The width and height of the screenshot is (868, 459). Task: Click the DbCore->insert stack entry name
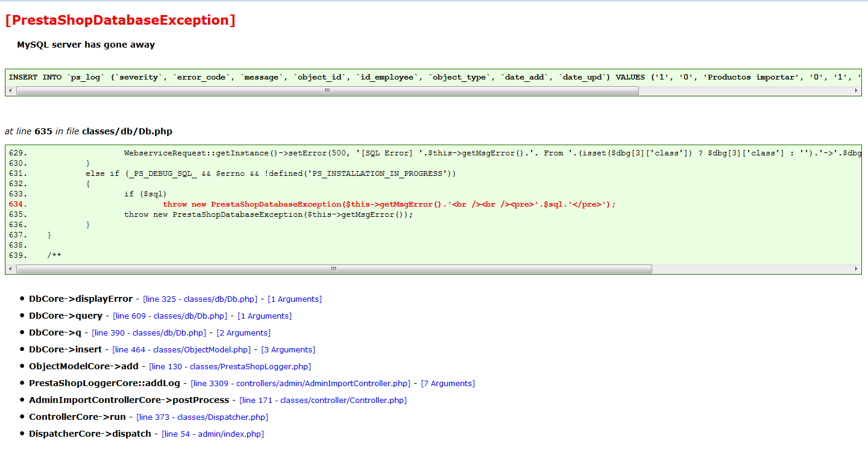coord(66,349)
